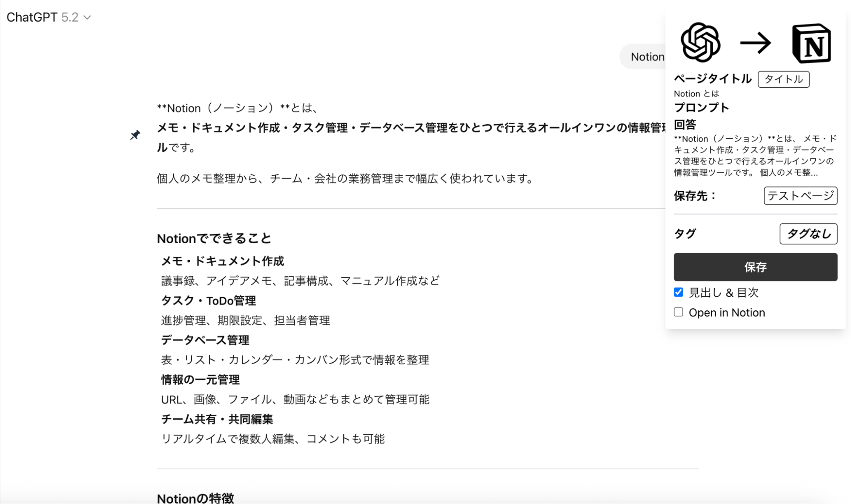
Task: Click the Notionでできること heading in the answer
Action: point(214,238)
